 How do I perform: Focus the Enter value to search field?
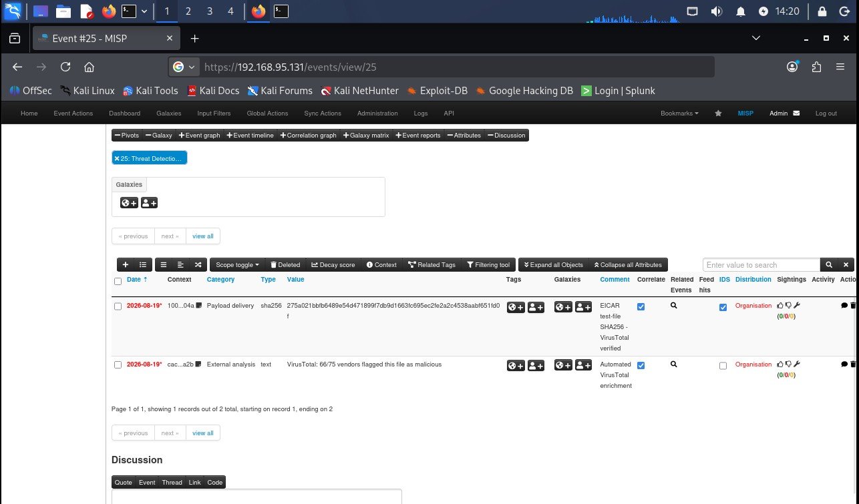pos(761,265)
